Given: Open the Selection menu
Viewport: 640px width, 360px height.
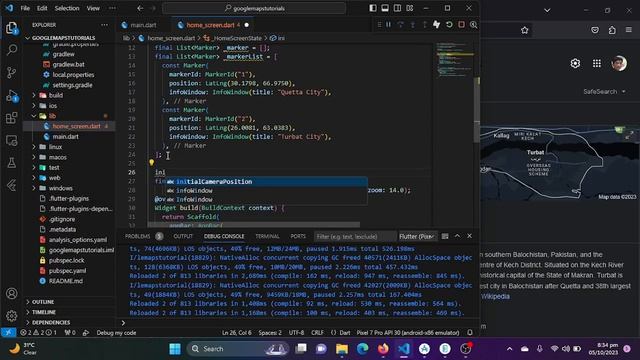Looking at the screenshot, I should (67, 8).
